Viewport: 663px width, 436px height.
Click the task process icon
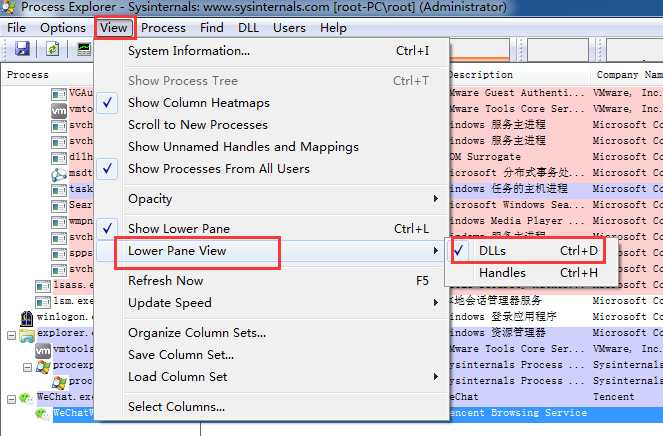tap(59, 190)
